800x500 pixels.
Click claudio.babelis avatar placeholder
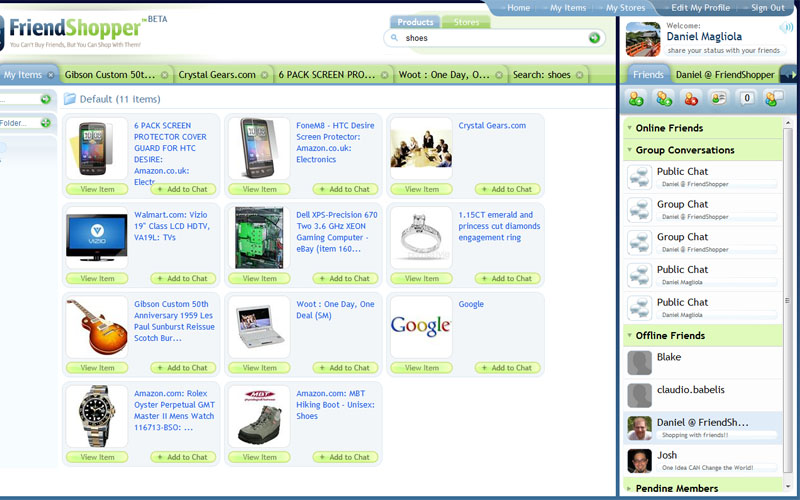[x=639, y=395]
